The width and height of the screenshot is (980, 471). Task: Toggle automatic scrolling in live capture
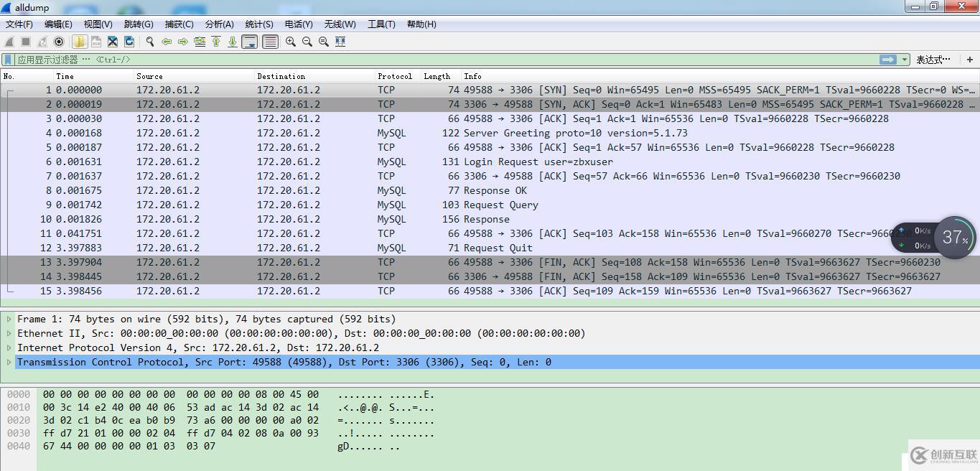click(x=250, y=41)
